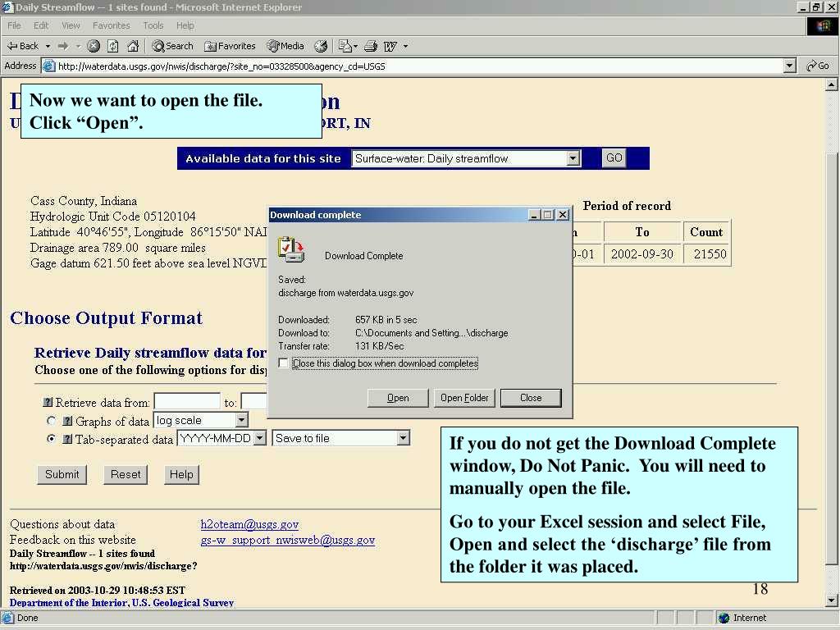Screen dimensions: 840x630
Task: Open the Back button history dropdown arrow
Action: [48, 46]
